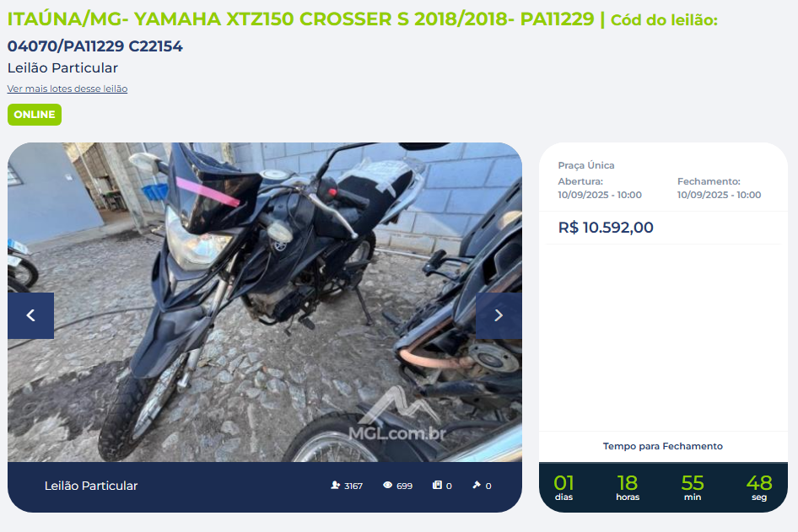Click the Abertura date 10/09/2025
The height and width of the screenshot is (532, 798).
(600, 195)
